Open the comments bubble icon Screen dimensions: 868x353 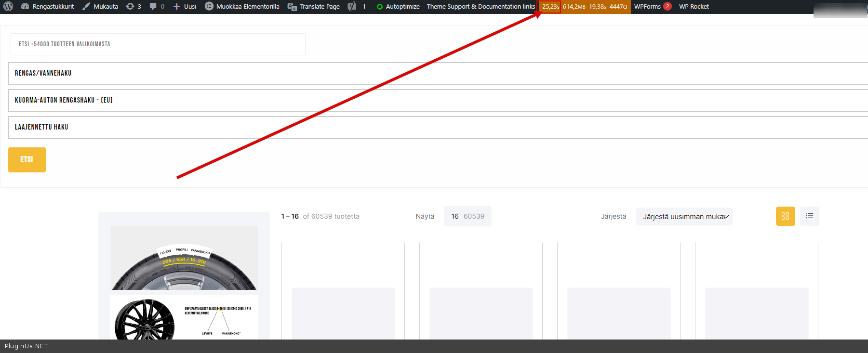pyautogui.click(x=153, y=7)
